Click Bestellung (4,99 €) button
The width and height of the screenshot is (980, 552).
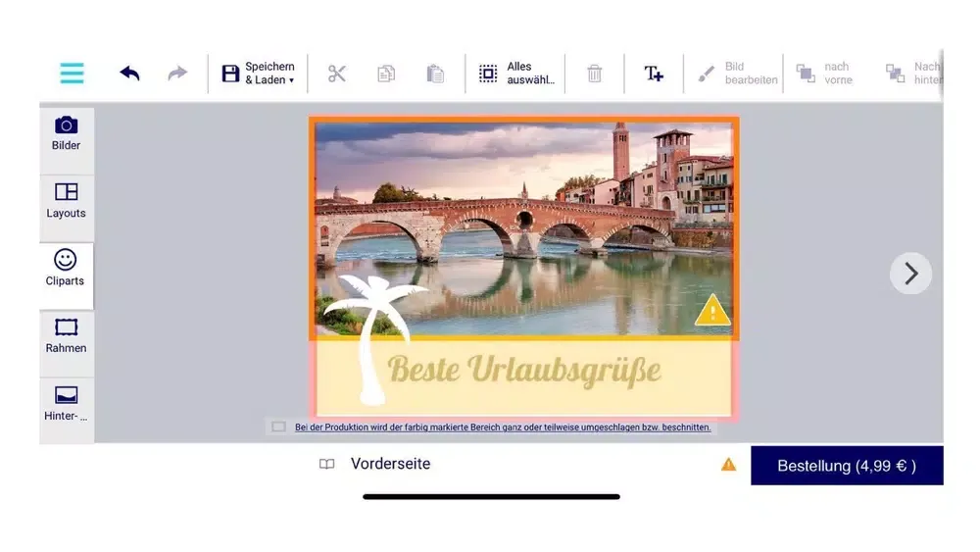click(x=847, y=466)
